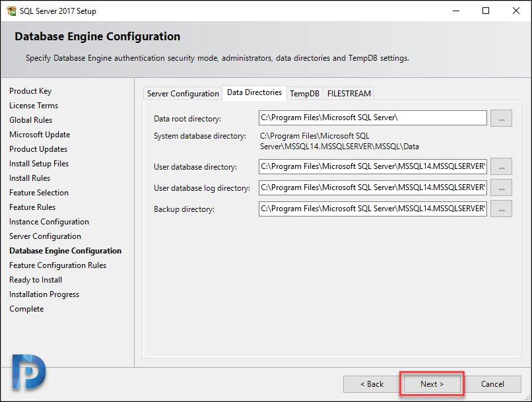Select the Ready to Install step

click(36, 280)
